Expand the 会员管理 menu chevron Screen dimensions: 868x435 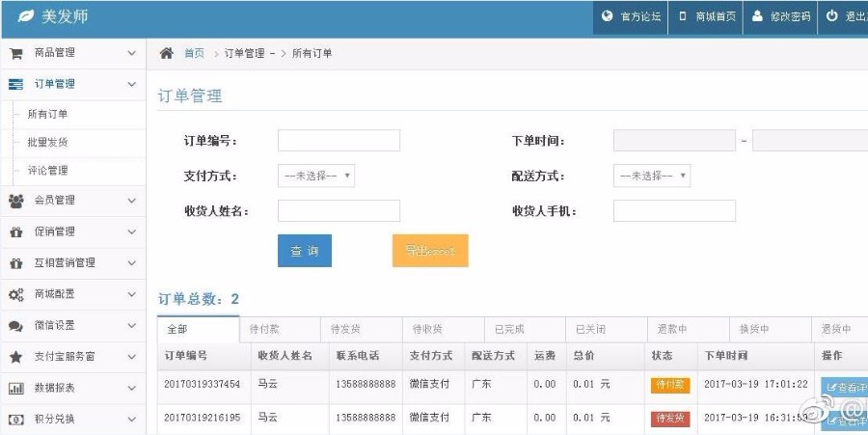(132, 201)
